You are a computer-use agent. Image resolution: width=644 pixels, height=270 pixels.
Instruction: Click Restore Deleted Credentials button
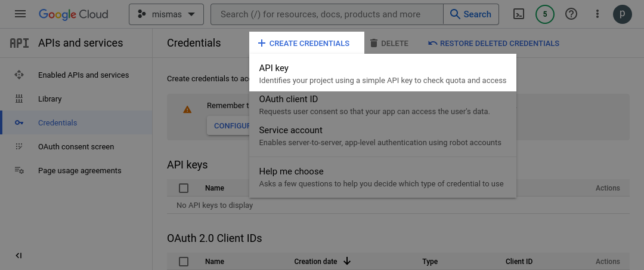(494, 44)
